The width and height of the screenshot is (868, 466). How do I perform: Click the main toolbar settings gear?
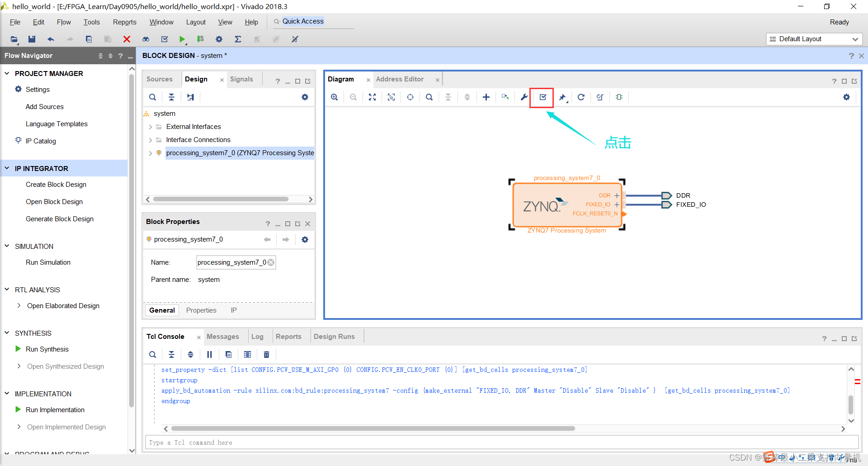click(x=219, y=39)
